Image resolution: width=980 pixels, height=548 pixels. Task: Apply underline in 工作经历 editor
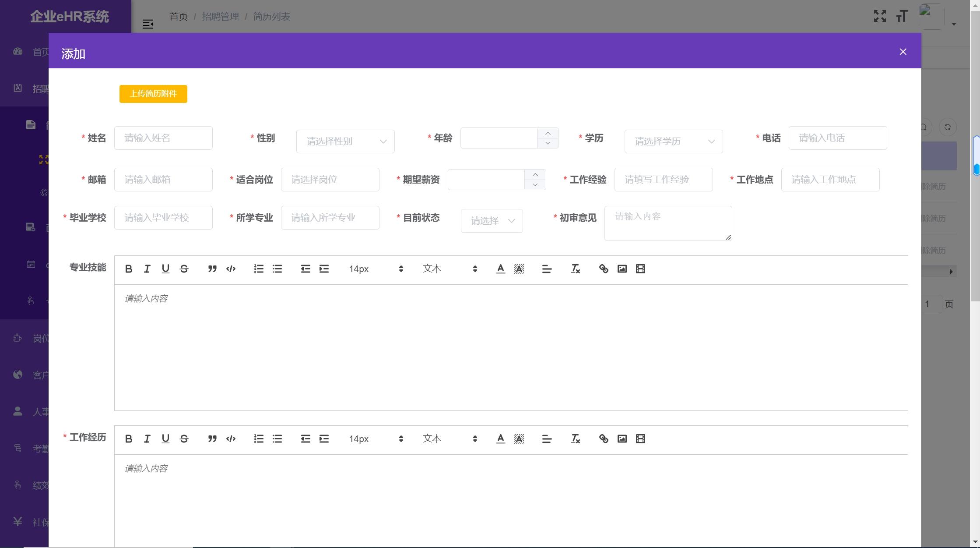(x=165, y=438)
